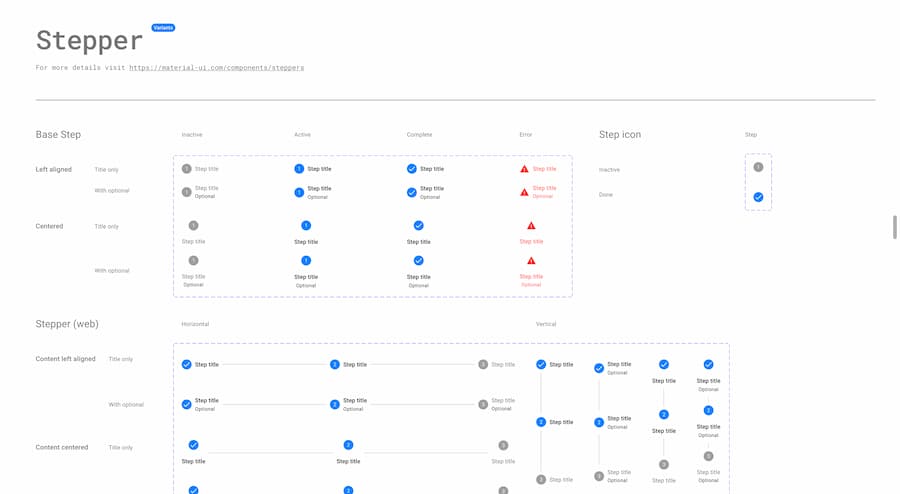Click blue step 2 icon in horizontal With optional stepper
Viewport: 900px width, 494px height.
pos(335,404)
